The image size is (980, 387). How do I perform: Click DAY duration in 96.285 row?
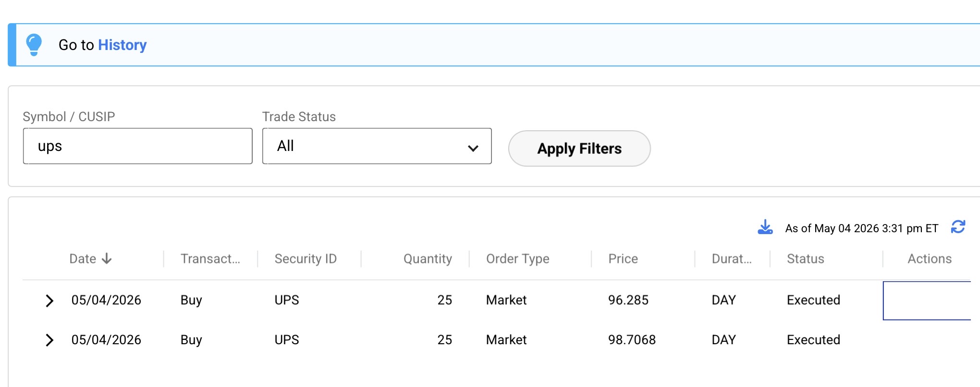click(723, 300)
